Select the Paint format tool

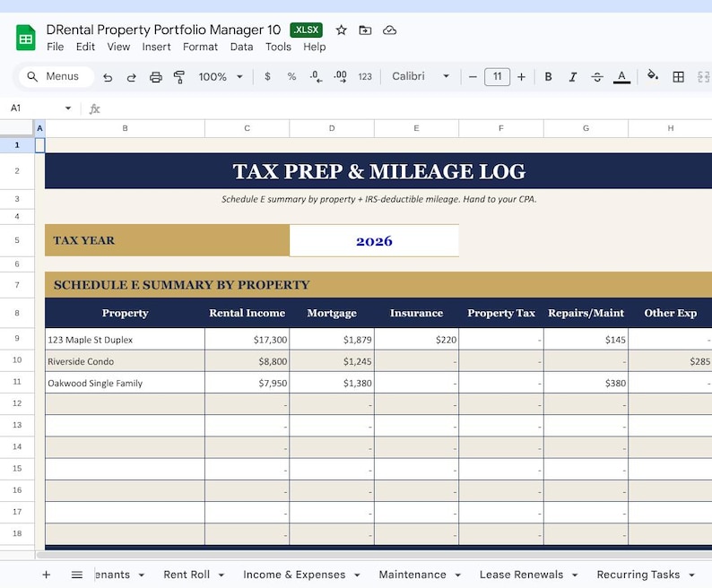179,77
